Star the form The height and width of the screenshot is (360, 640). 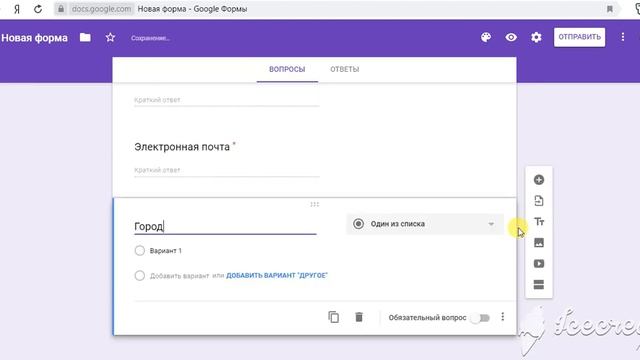click(x=110, y=38)
